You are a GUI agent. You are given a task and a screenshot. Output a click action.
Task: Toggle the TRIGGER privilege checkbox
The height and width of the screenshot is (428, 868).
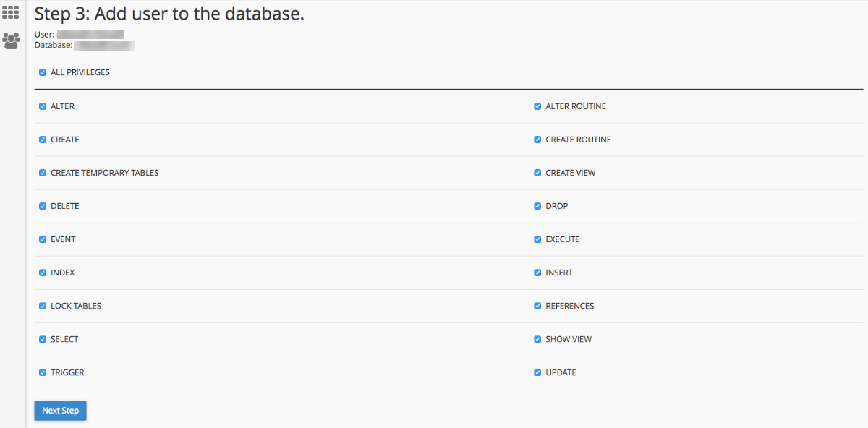tap(43, 372)
